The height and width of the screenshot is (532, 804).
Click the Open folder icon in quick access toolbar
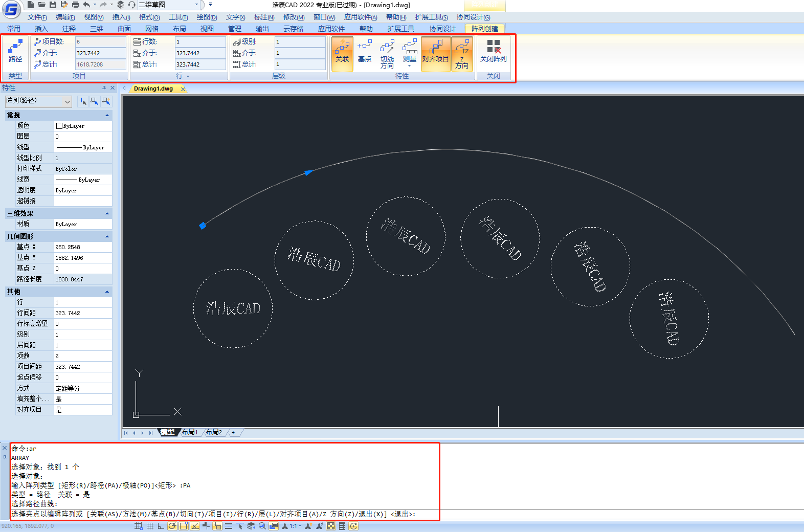[x=42, y=5]
